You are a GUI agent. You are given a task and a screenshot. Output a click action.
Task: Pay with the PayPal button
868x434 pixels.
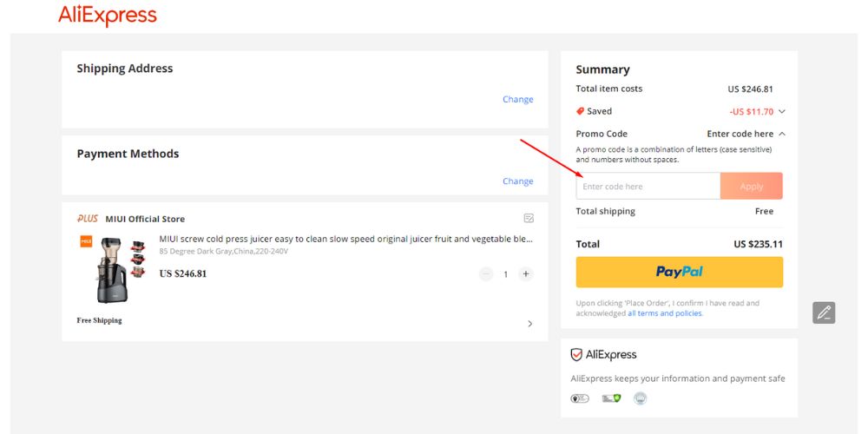click(680, 272)
